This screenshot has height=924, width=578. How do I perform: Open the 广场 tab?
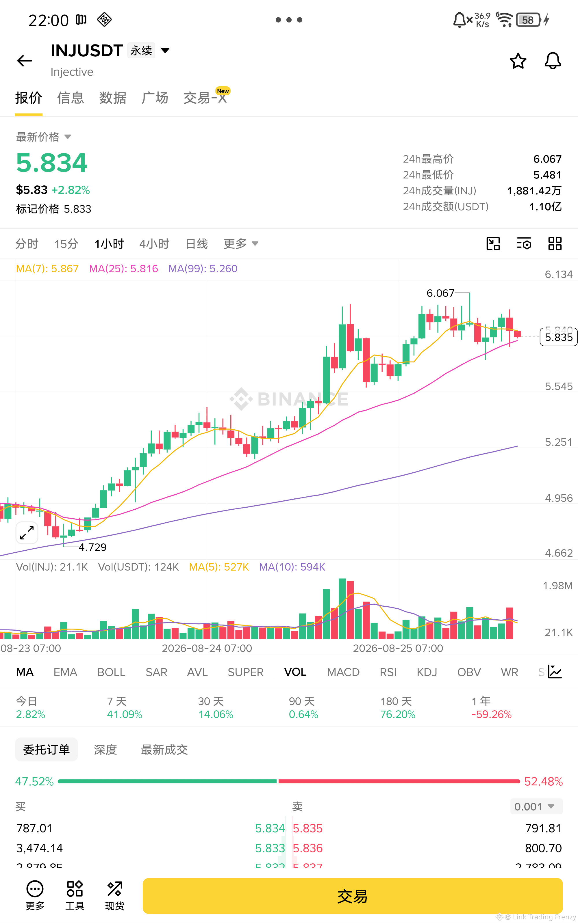click(x=155, y=98)
